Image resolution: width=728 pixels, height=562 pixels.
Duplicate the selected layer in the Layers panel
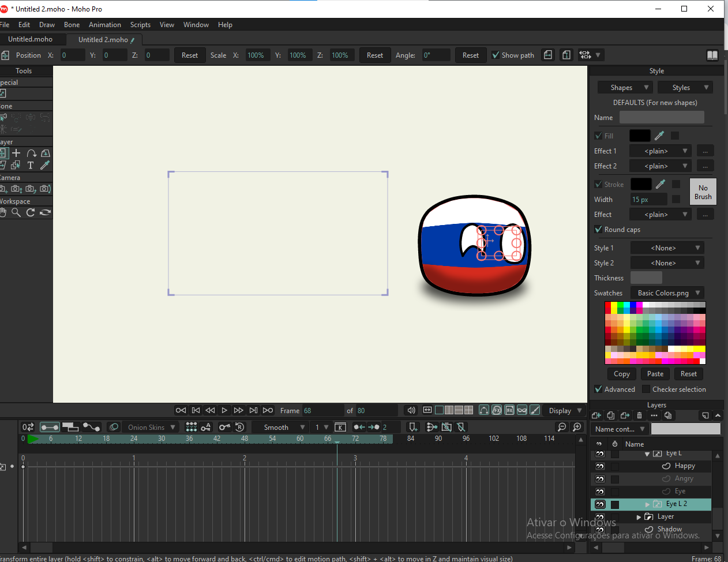[x=610, y=415]
